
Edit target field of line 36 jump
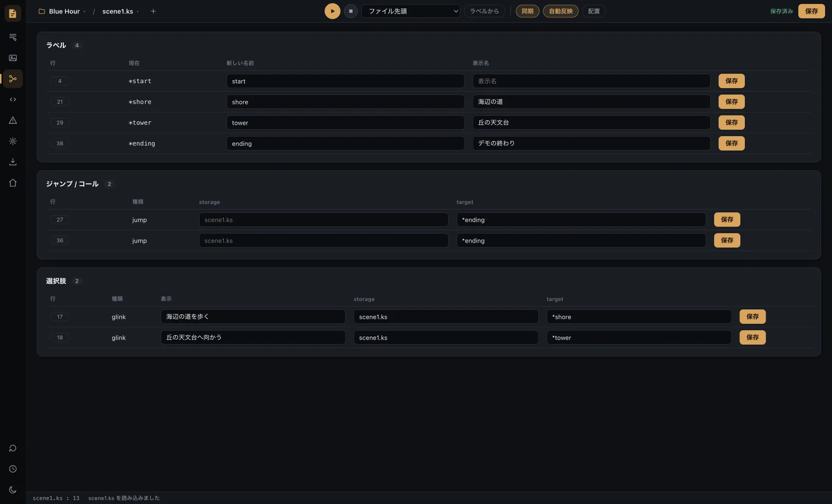(x=581, y=240)
